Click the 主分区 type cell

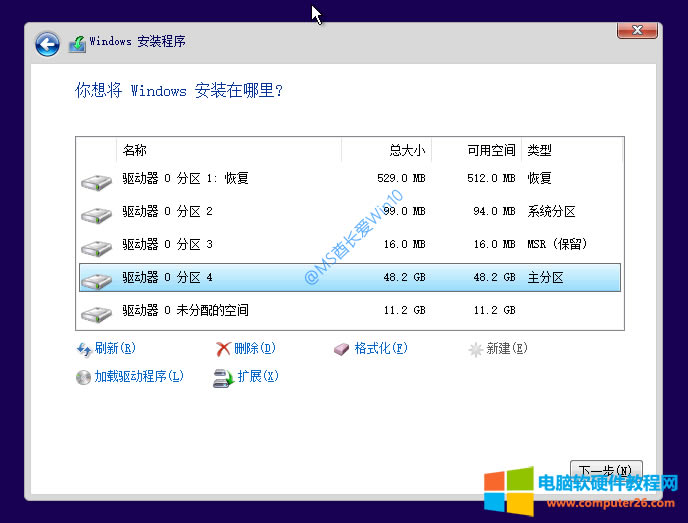pos(545,277)
